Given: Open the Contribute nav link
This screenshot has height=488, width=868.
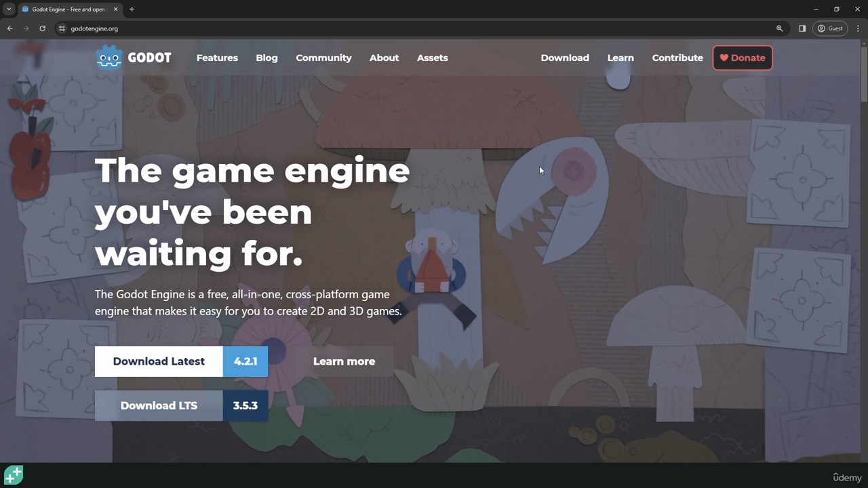Looking at the screenshot, I should click(677, 58).
